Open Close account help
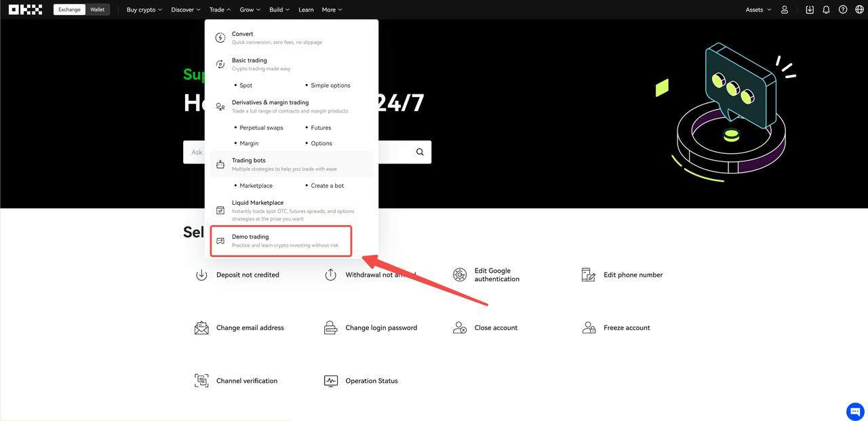The image size is (868, 421). pyautogui.click(x=496, y=327)
